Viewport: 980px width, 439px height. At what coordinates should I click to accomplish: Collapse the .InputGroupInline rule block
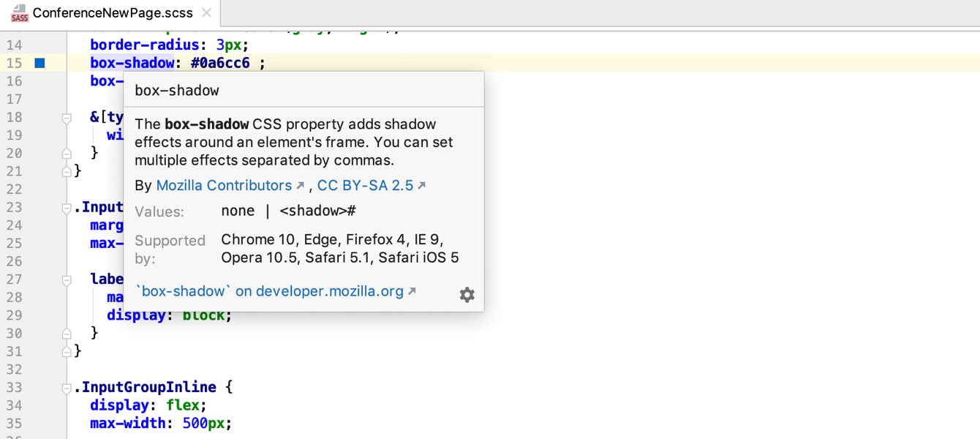click(67, 388)
